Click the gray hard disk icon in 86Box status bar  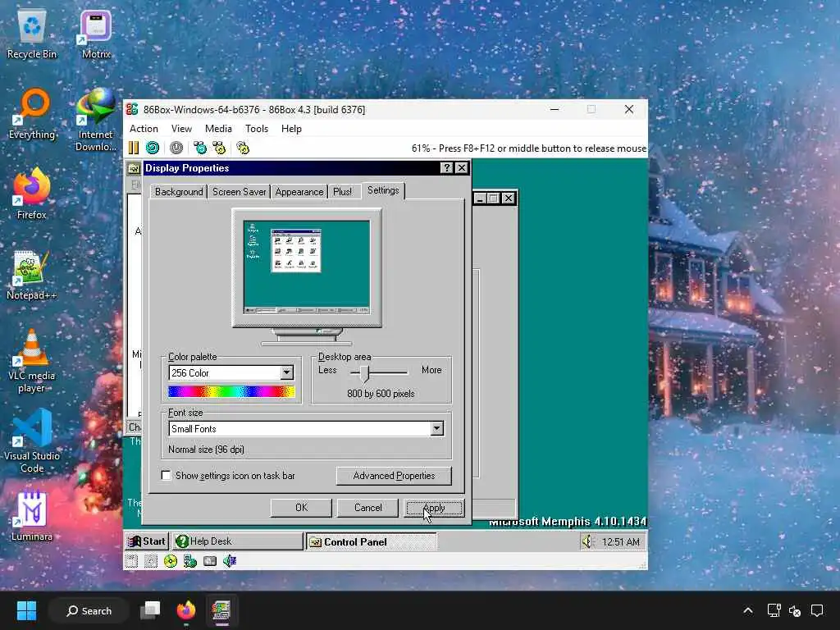210,561
